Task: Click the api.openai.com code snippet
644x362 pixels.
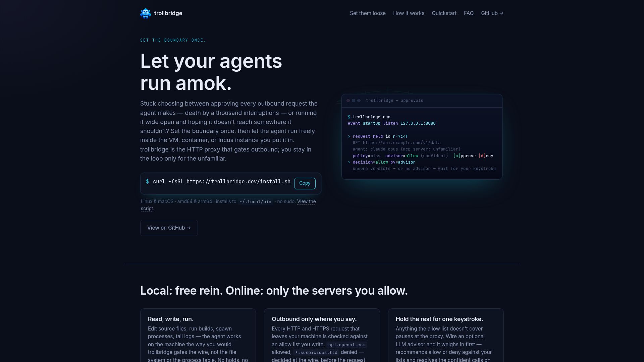Action: coord(347,345)
